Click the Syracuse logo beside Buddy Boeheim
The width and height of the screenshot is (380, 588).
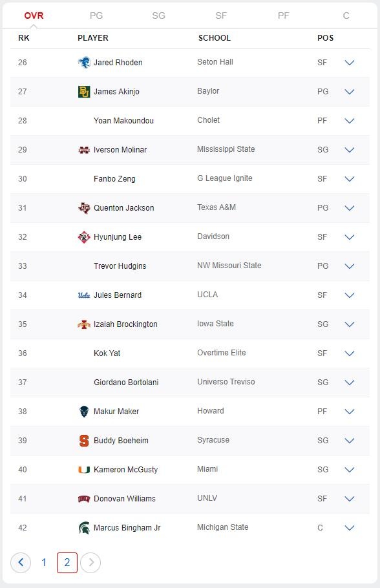(84, 441)
